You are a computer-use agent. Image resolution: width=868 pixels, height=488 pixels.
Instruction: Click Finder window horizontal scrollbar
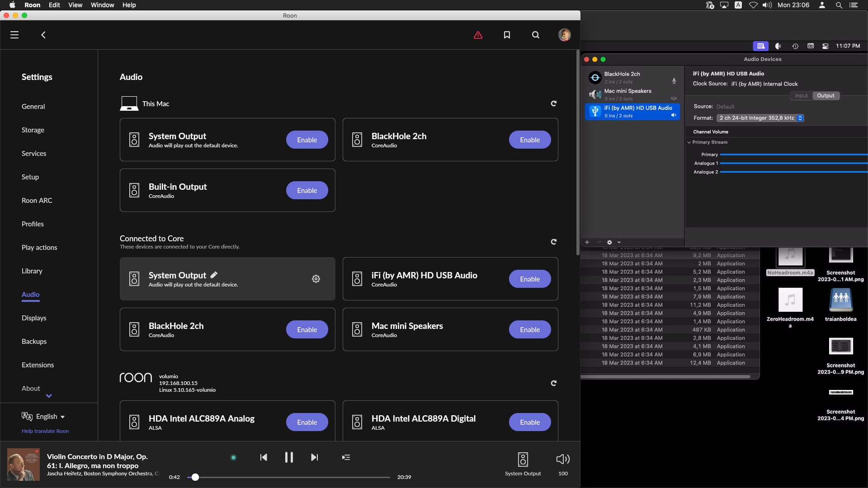coord(665,376)
